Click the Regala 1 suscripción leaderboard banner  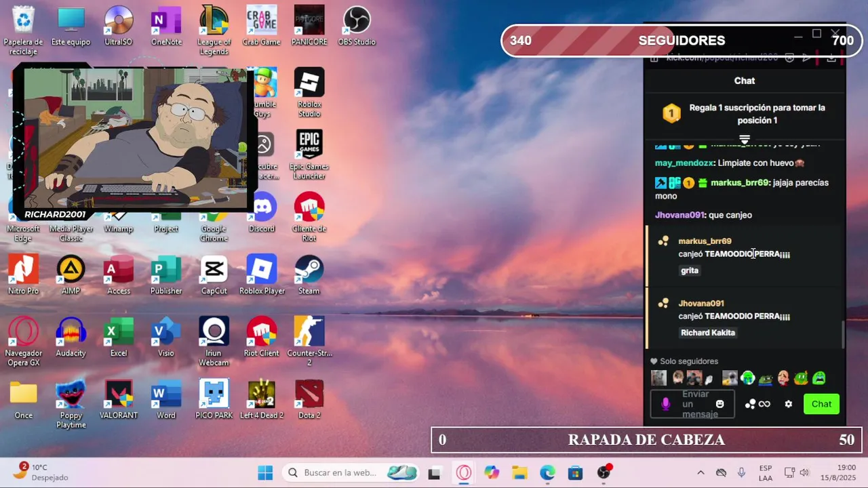click(745, 114)
